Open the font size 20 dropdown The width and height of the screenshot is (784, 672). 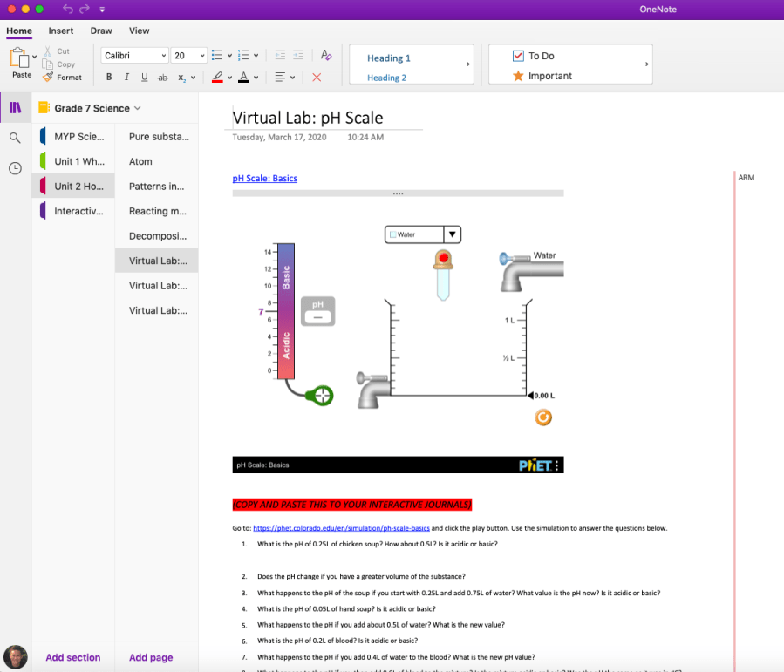(188, 56)
